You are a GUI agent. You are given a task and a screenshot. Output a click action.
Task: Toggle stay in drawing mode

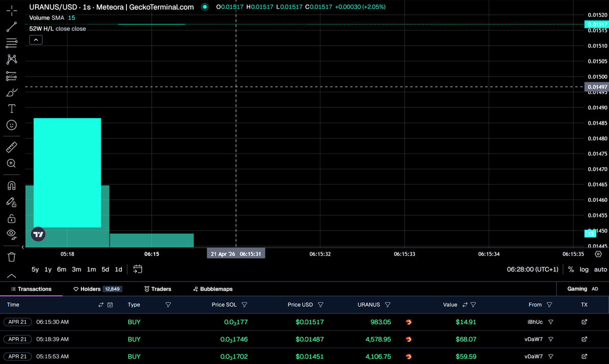point(11,202)
